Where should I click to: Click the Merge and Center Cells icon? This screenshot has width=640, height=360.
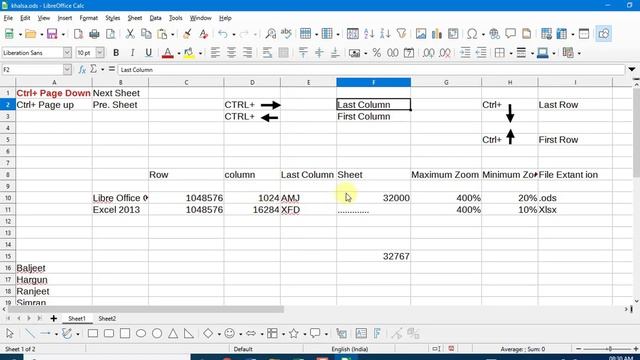coord(283,53)
